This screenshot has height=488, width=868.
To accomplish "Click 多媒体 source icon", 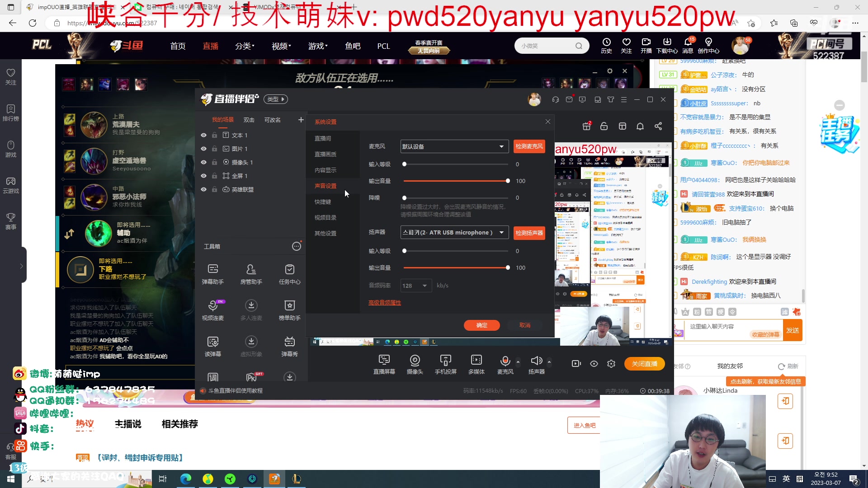I will (476, 364).
